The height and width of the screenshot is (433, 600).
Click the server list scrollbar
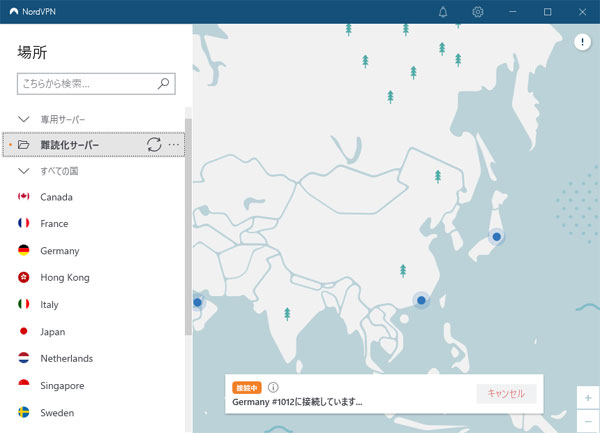click(x=188, y=227)
